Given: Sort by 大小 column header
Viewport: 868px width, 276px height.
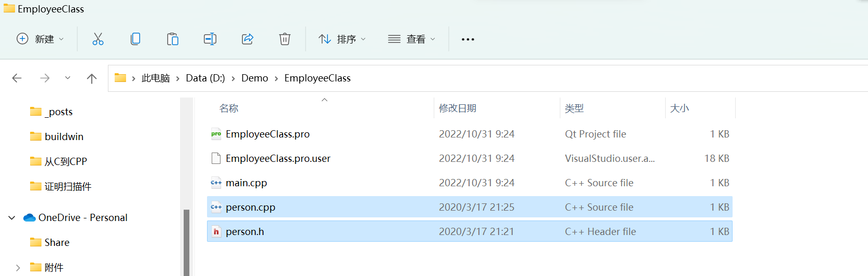Looking at the screenshot, I should (679, 108).
